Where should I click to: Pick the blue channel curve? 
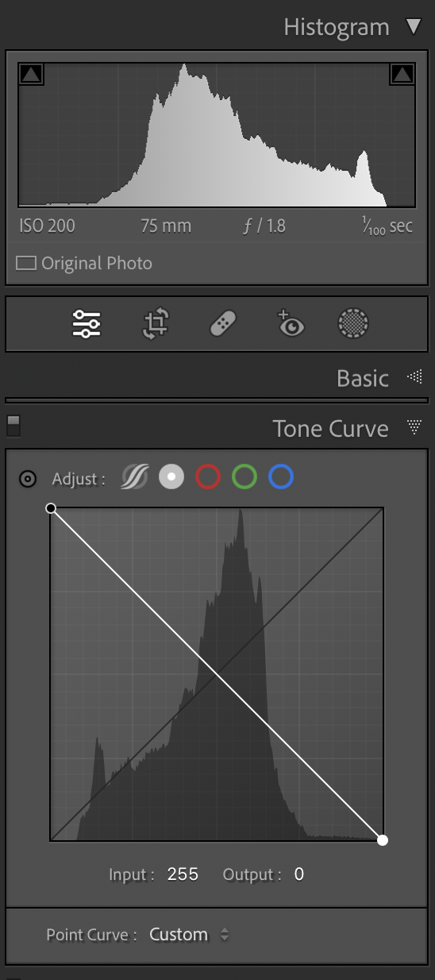(281, 477)
